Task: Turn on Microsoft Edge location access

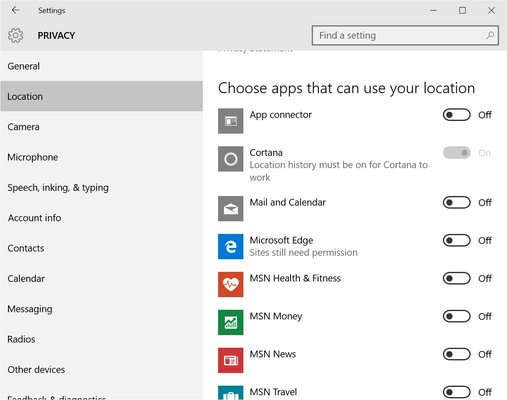Action: click(456, 240)
